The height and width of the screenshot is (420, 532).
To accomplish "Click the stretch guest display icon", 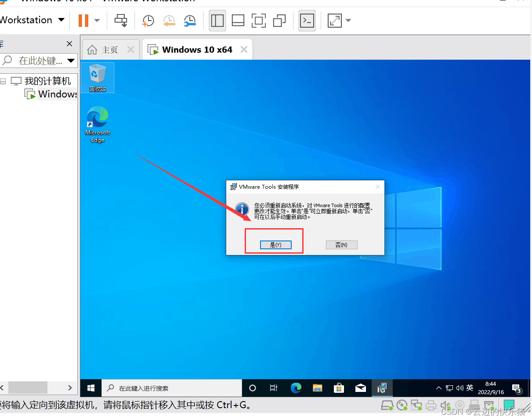I will (335, 21).
